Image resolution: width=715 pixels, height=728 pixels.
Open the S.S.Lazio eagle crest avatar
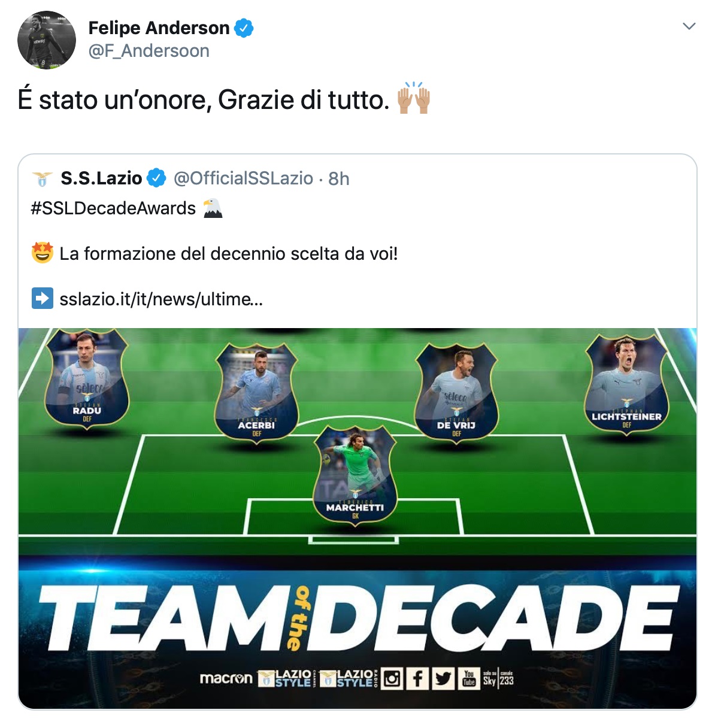(x=42, y=178)
